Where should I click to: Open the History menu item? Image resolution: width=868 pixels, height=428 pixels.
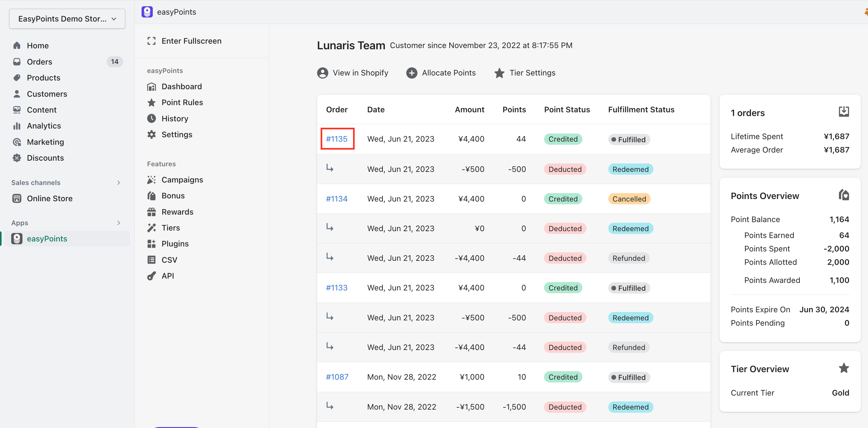[175, 118]
